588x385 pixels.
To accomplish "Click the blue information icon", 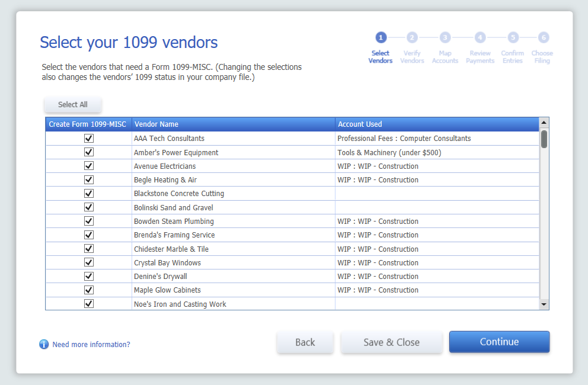I will (44, 344).
